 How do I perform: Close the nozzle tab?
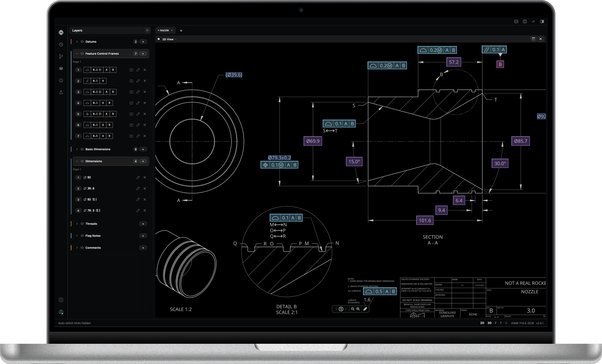pos(172,30)
